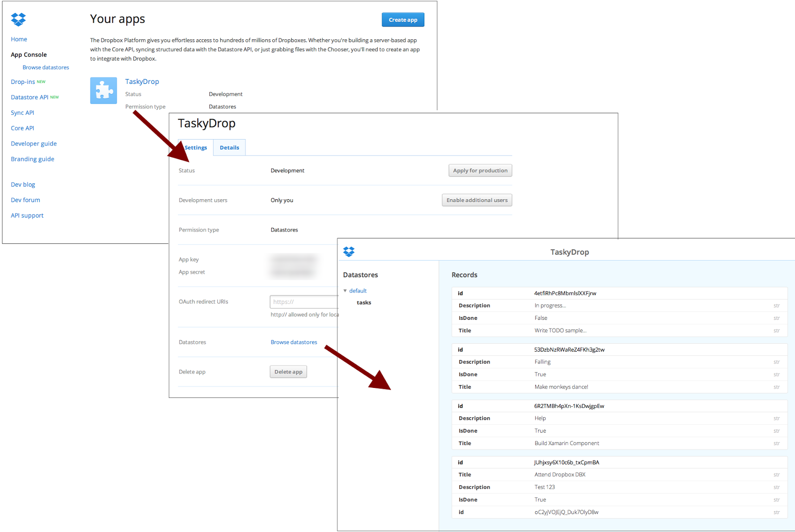Click the 'Attend Dropbox DBX' title value
The height and width of the screenshot is (532, 795).
coord(560,475)
